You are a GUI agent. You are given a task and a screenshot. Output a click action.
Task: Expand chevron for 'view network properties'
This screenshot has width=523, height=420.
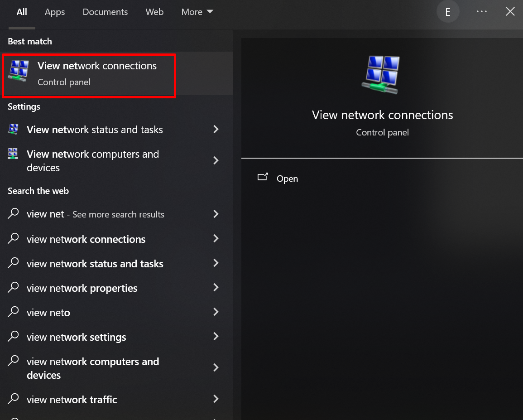tap(216, 287)
